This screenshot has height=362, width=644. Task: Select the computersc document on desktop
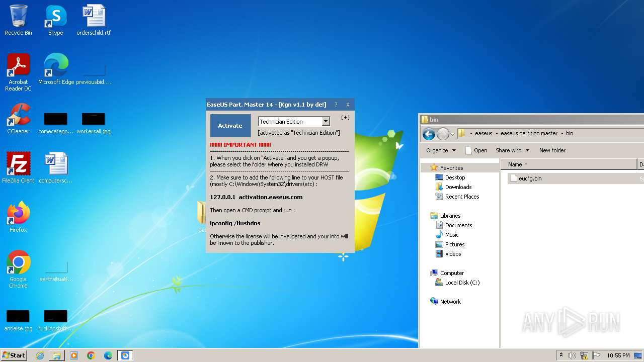click(55, 168)
